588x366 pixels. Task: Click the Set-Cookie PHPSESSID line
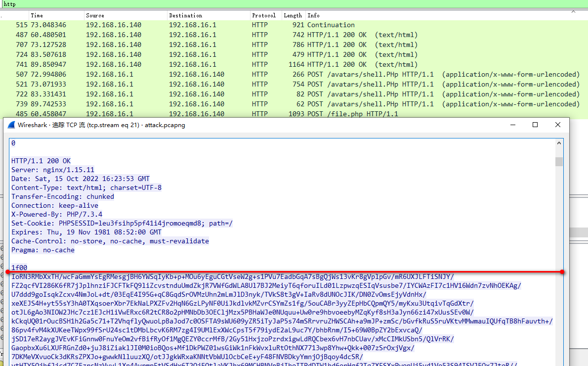(122, 224)
